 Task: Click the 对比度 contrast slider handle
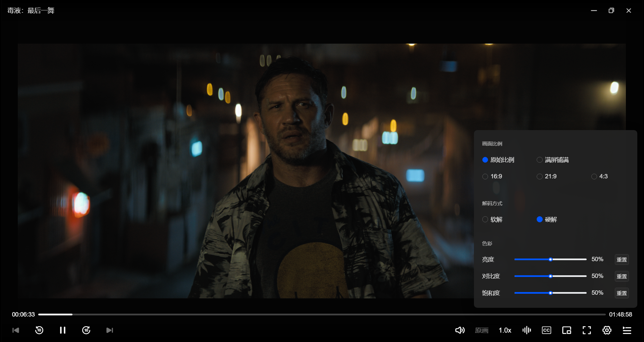(550, 276)
